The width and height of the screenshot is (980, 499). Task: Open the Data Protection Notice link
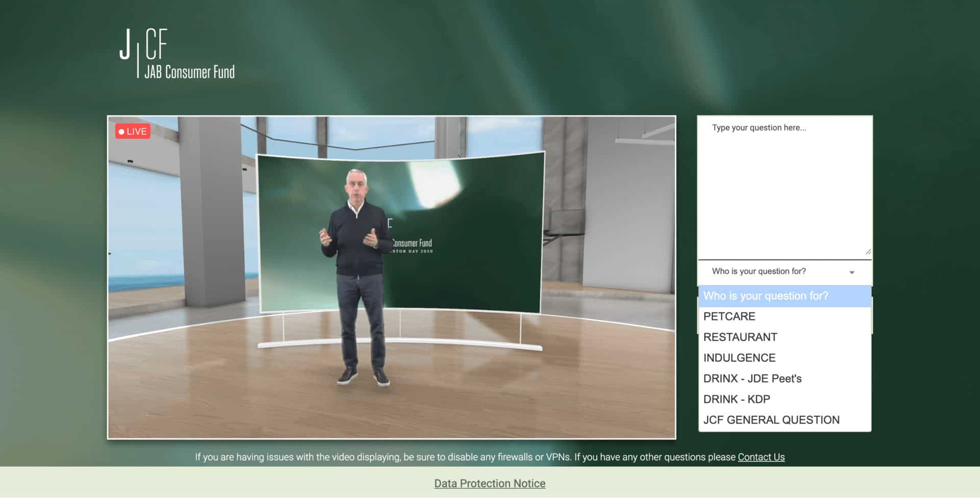[x=489, y=484]
